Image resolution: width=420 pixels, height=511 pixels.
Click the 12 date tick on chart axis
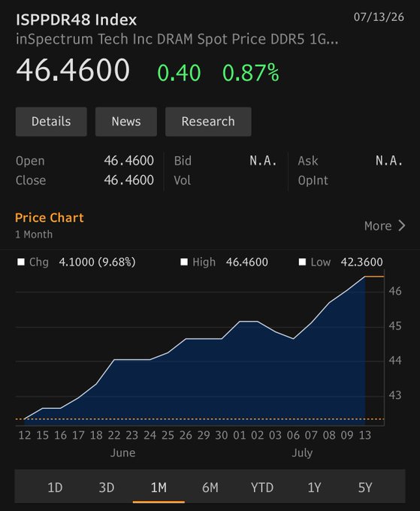point(25,435)
